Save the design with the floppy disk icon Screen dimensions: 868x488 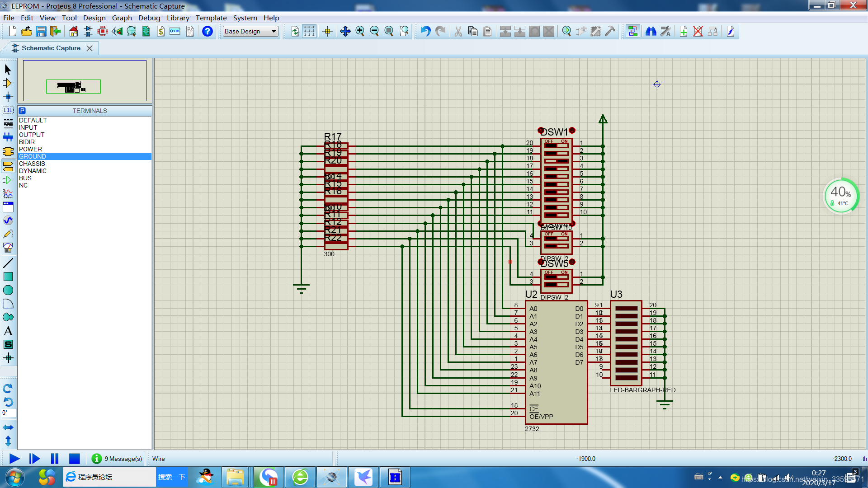point(41,31)
